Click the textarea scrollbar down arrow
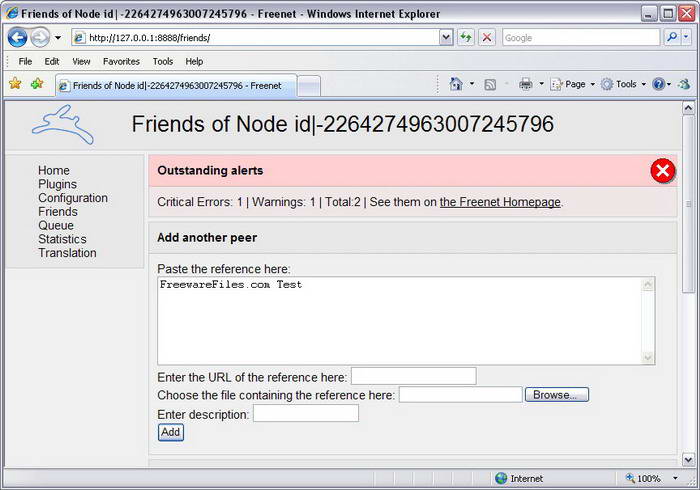700x490 pixels. (648, 357)
